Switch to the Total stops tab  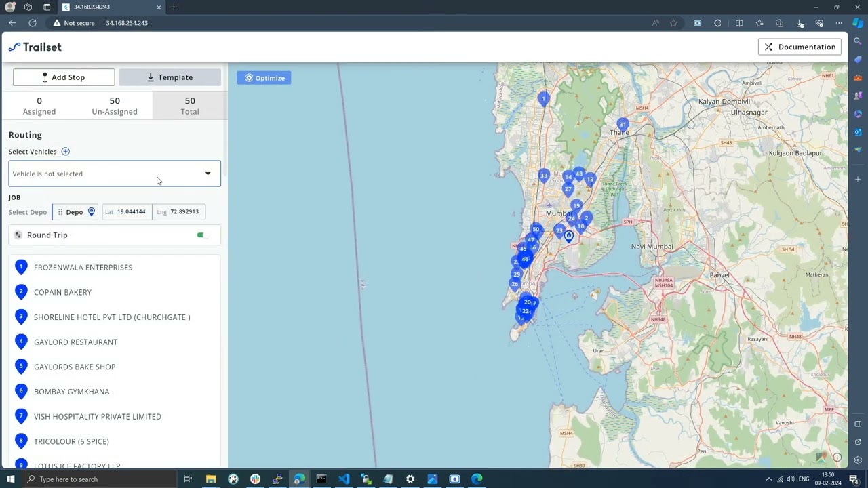click(190, 106)
